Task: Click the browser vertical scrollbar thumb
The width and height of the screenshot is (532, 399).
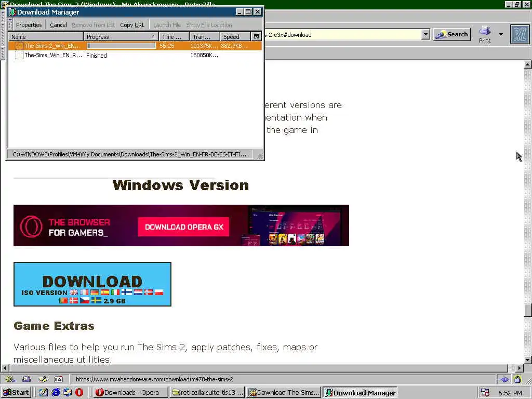Action: point(528,310)
